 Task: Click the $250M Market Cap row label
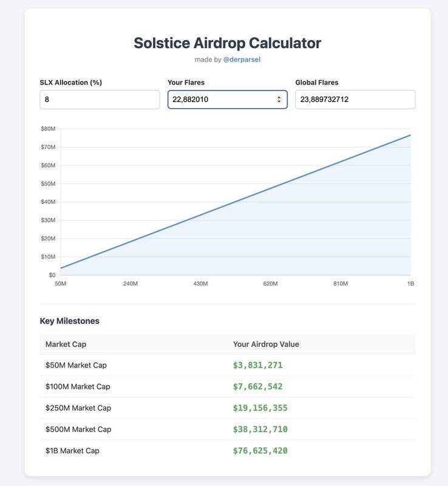(x=78, y=408)
